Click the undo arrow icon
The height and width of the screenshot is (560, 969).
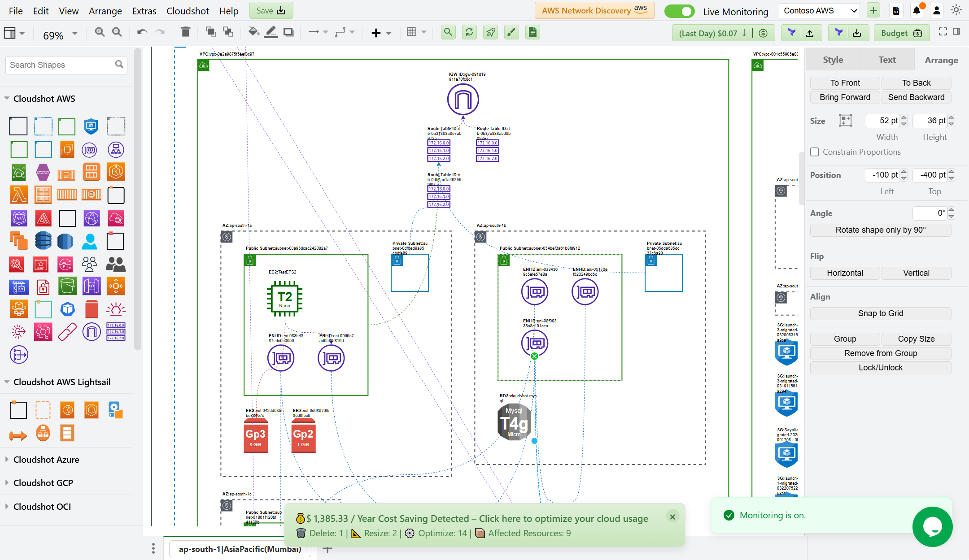(x=142, y=32)
